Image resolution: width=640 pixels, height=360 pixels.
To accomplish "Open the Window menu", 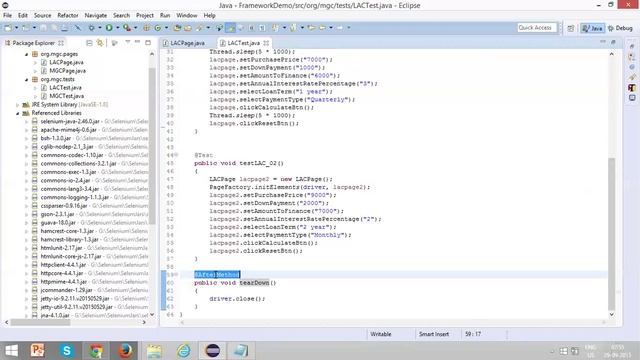I will (x=187, y=15).
